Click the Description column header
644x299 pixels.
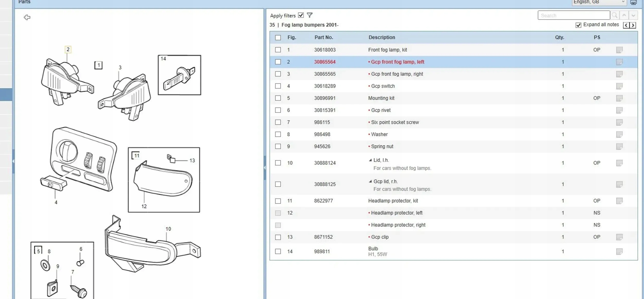382,37
